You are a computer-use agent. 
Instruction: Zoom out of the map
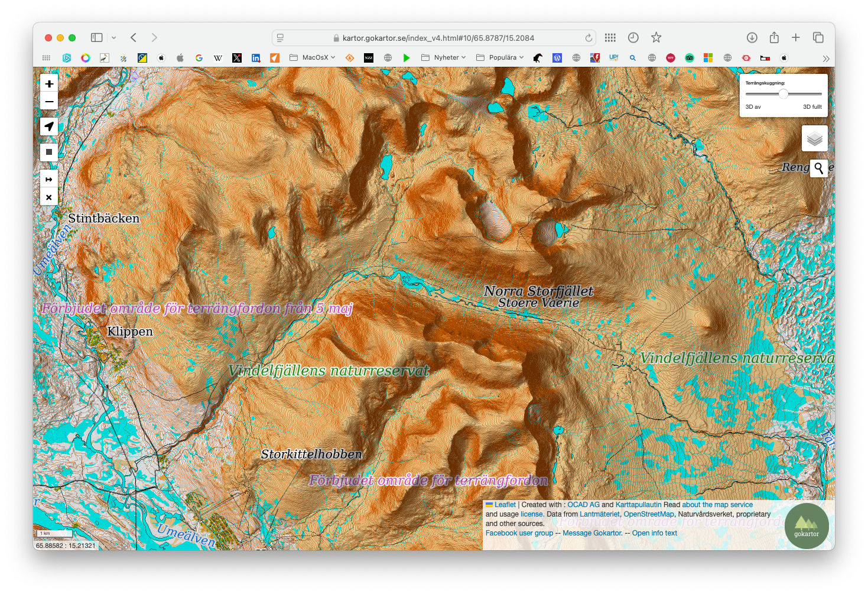49,102
